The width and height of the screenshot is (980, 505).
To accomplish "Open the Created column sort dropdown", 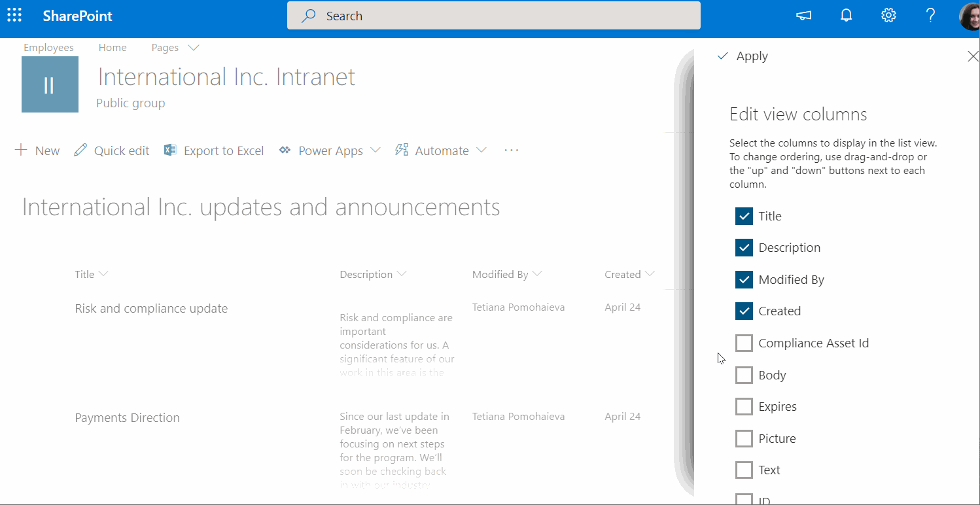I will pos(650,274).
